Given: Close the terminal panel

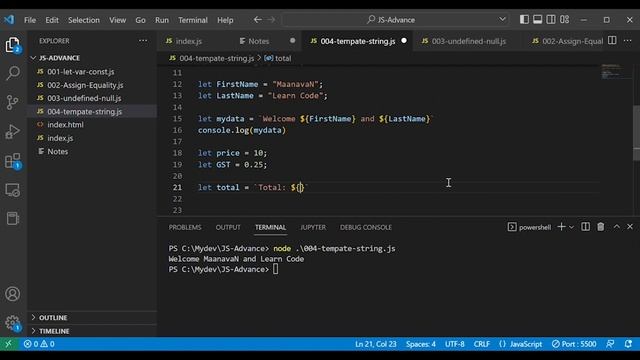Looking at the screenshot, I should point(630,227).
